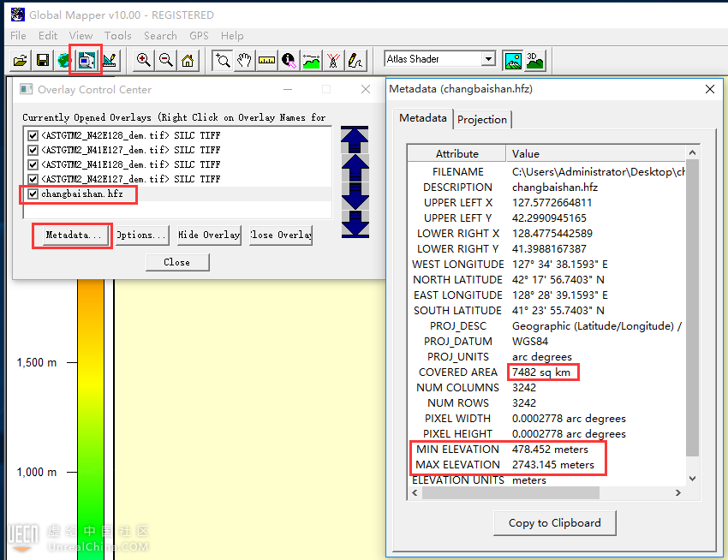The height and width of the screenshot is (560, 728).
Task: Open the View menu
Action: coord(81,36)
